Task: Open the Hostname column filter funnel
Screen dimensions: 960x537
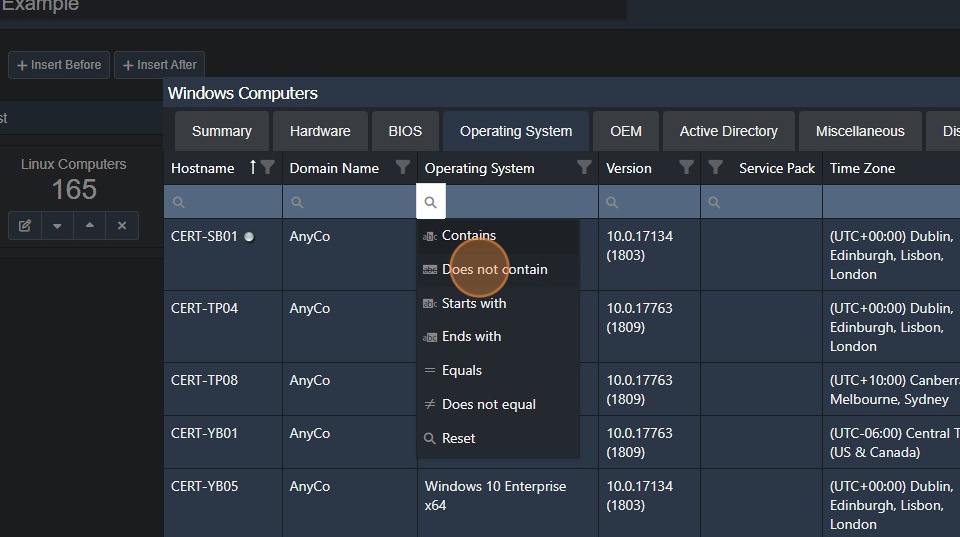Action: coord(268,167)
